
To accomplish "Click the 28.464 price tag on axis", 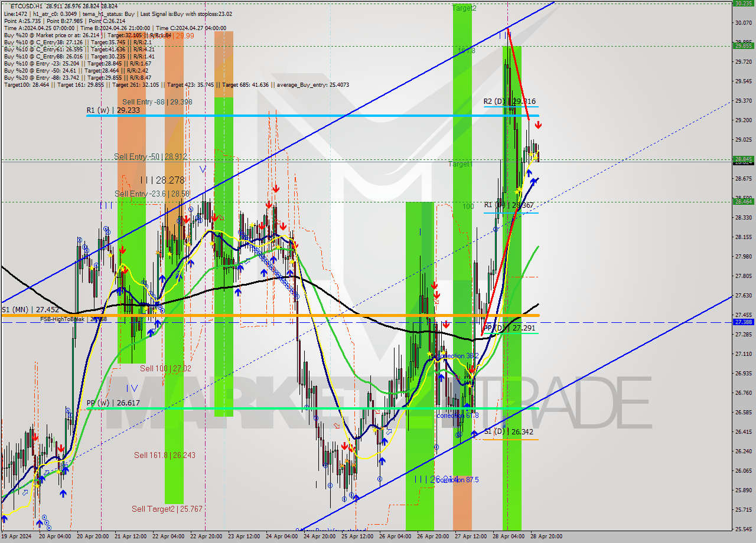I will point(742,201).
